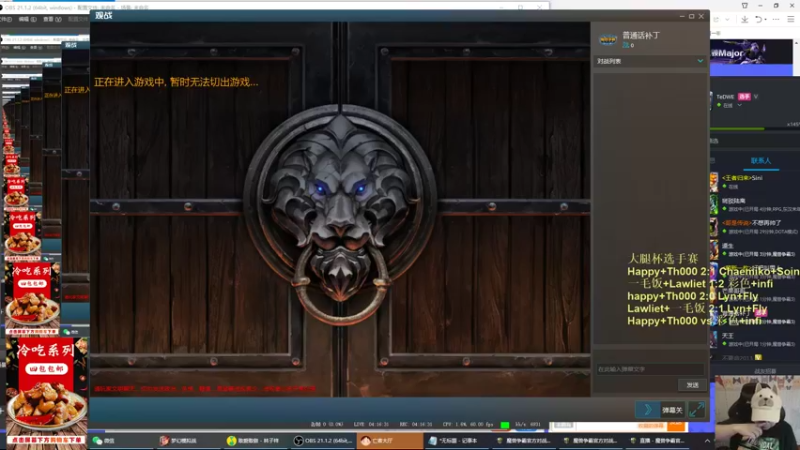Switch to 亡者大厅 taskbar item
Viewport: 800px width, 450px height.
tap(389, 440)
